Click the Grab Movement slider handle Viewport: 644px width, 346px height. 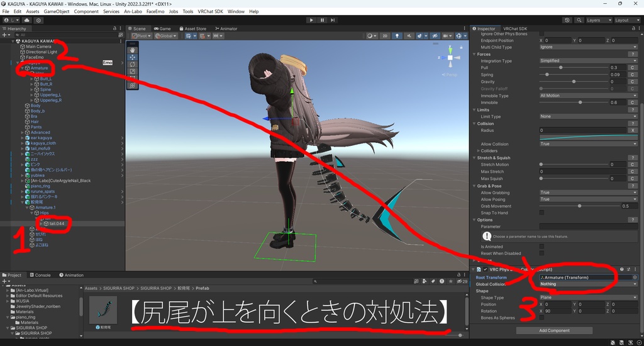tap(579, 206)
